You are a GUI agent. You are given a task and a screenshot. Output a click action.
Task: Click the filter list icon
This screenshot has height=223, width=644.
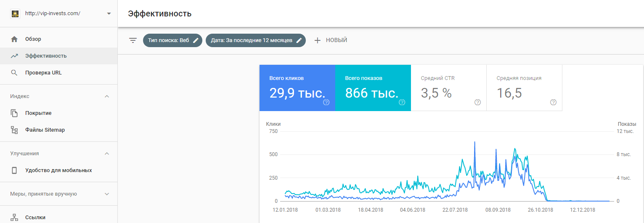pyautogui.click(x=133, y=40)
